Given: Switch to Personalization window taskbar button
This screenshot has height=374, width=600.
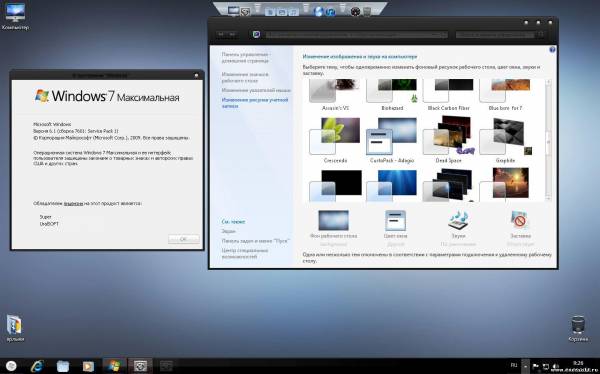Looking at the screenshot, I should (x=140, y=366).
